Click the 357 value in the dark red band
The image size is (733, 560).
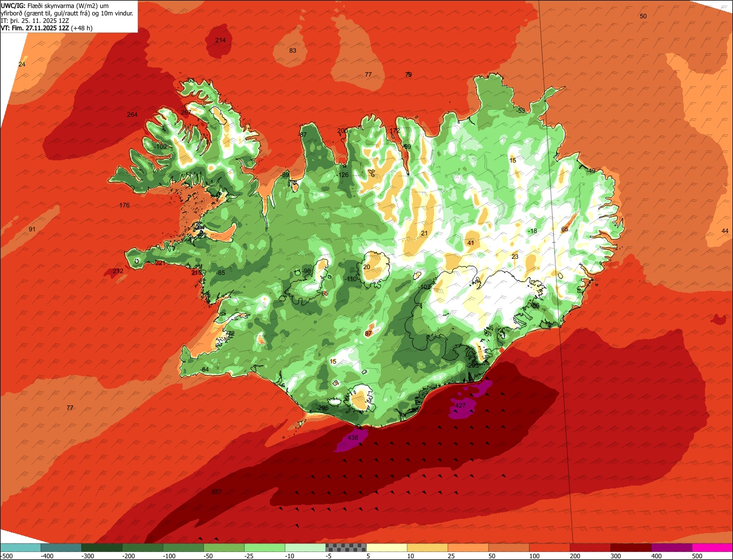click(x=216, y=491)
